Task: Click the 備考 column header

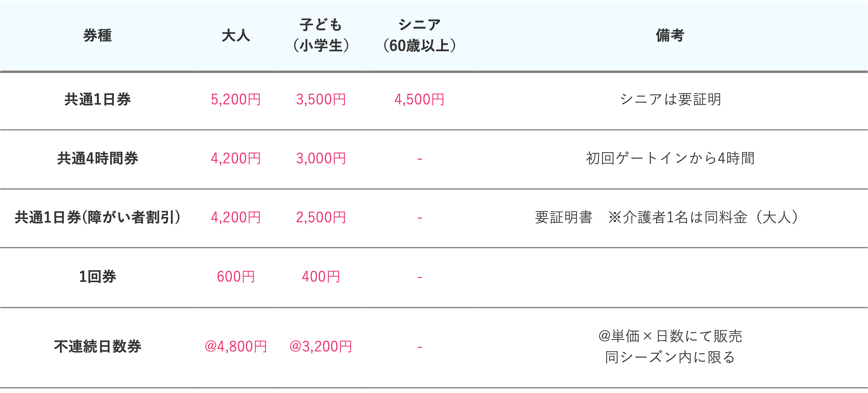Action: click(670, 35)
